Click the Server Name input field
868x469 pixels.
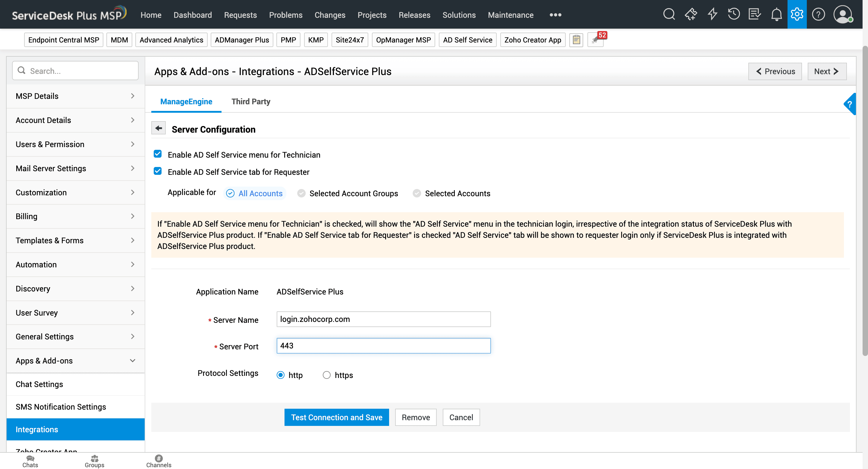[x=383, y=319]
